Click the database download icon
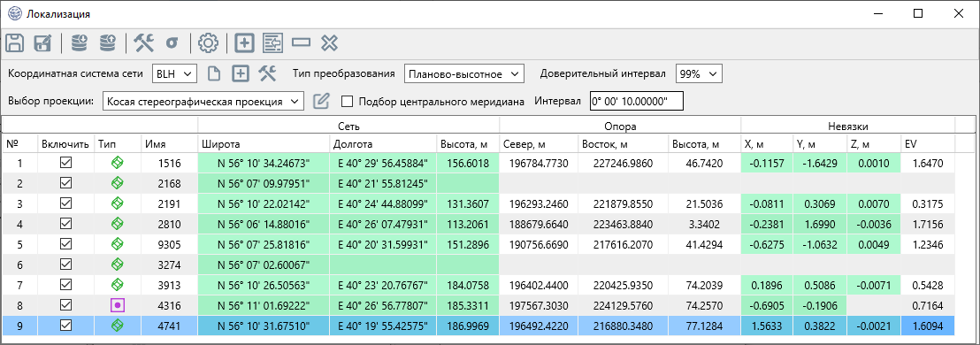The height and width of the screenshot is (345, 980). (x=80, y=42)
